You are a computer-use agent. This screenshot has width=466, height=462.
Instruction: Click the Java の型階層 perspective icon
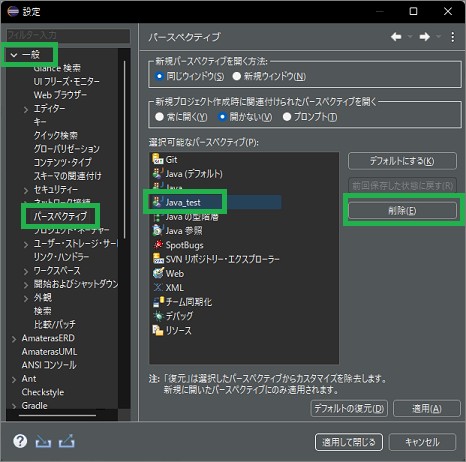pyautogui.click(x=157, y=217)
